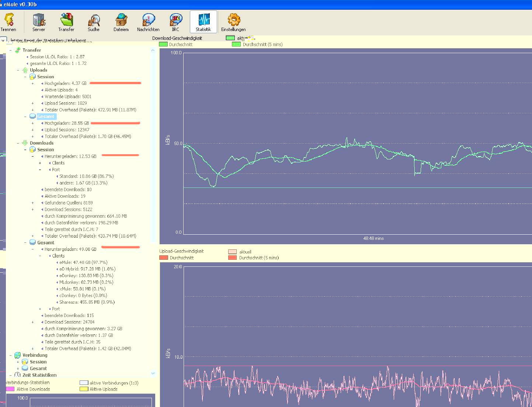Select the Zeit Statistiken tree item
The image size is (532, 407).
click(39, 375)
